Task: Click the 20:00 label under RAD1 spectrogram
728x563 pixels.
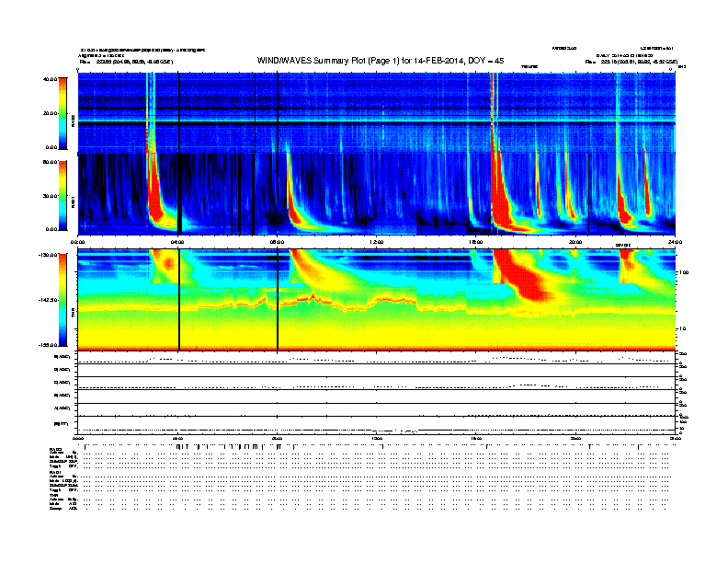Action: pyautogui.click(x=575, y=242)
